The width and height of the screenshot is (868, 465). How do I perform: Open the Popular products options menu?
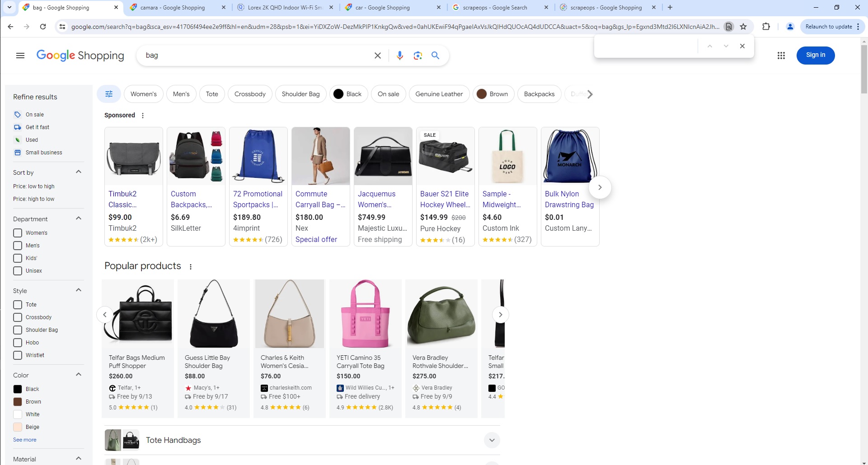point(190,266)
